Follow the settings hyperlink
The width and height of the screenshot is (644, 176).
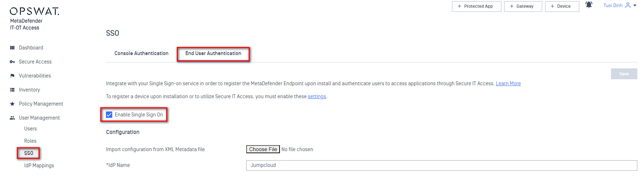[x=317, y=96]
